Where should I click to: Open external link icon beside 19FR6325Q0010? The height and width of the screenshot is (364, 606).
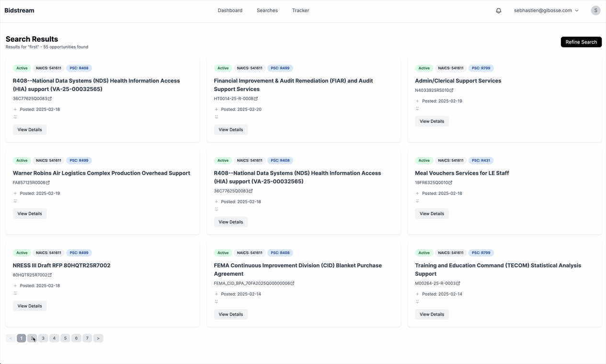click(450, 182)
